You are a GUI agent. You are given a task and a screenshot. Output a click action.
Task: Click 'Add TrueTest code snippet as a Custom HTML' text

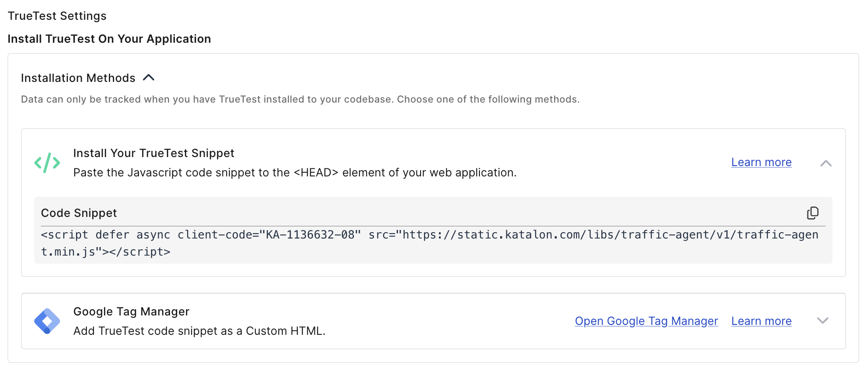(199, 331)
